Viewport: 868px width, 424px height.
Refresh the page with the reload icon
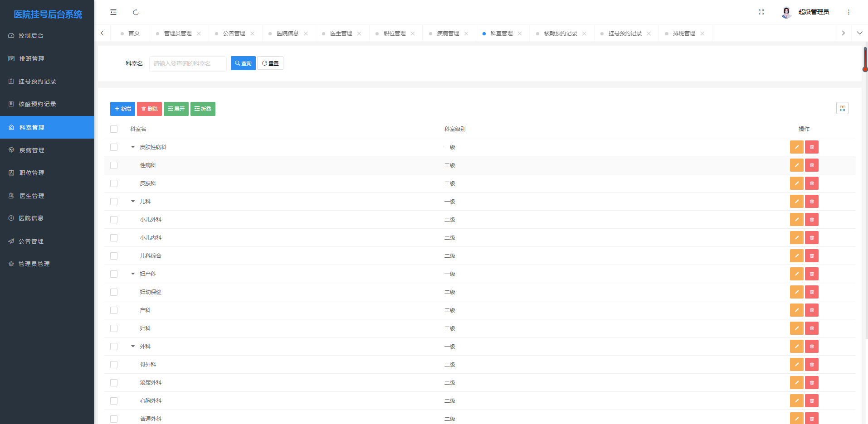pos(135,12)
